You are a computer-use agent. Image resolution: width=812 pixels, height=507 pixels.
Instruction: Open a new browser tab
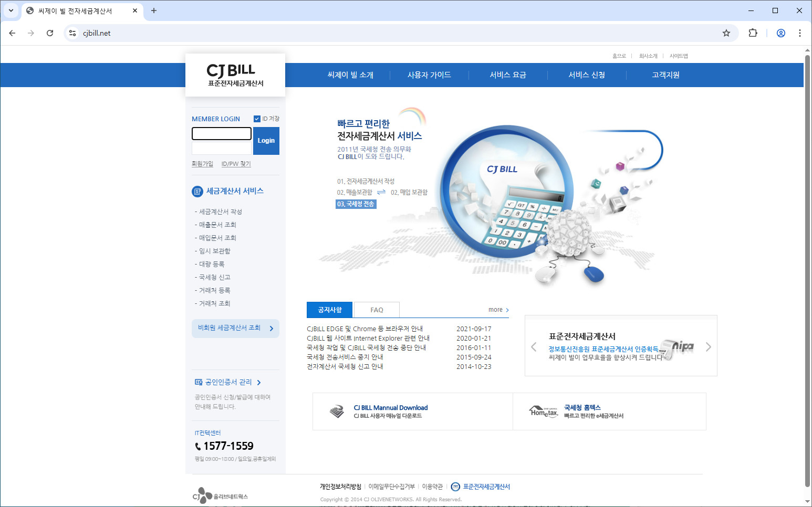(x=154, y=10)
